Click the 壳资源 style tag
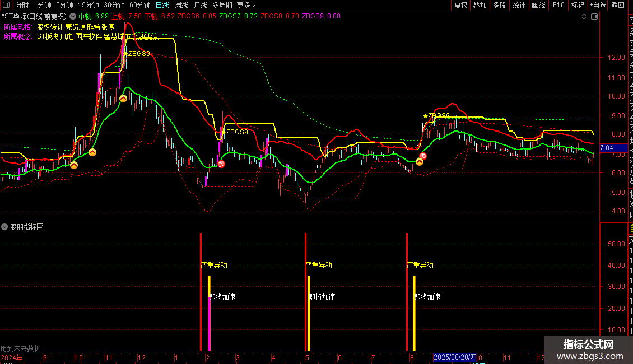This screenshot has width=633, height=364. click(x=76, y=27)
